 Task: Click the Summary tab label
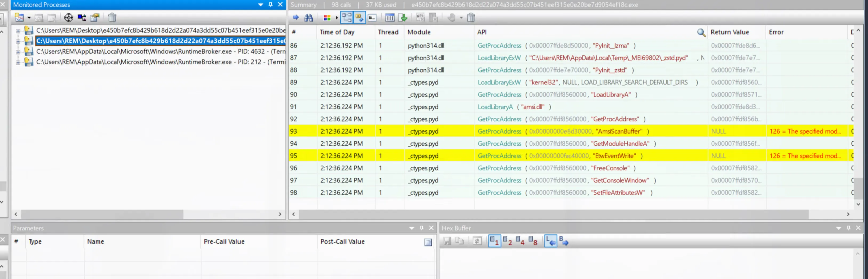(303, 5)
